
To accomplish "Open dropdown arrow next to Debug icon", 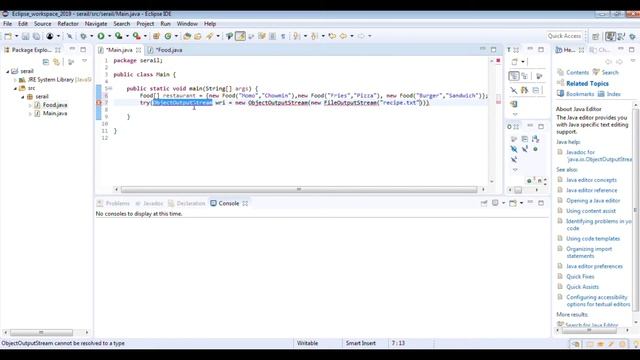I will coord(91,36).
